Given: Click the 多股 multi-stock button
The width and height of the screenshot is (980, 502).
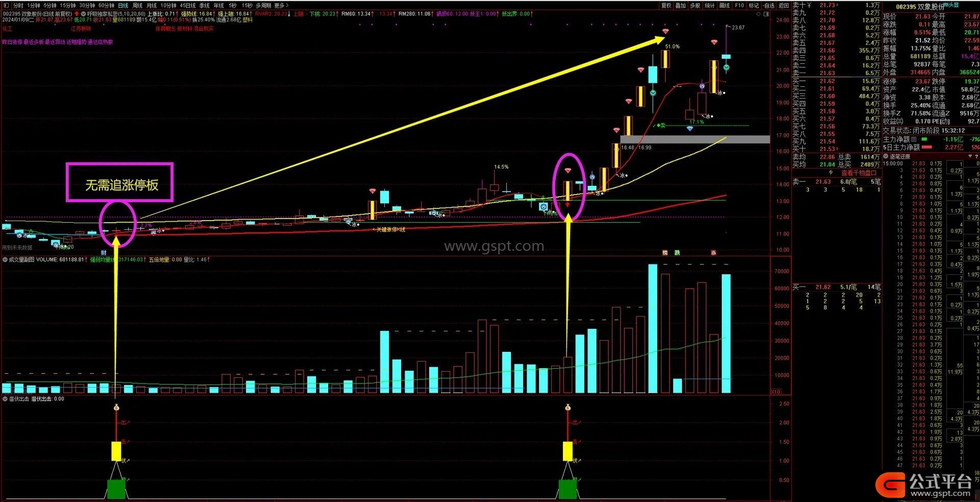Looking at the screenshot, I should click(x=695, y=6).
